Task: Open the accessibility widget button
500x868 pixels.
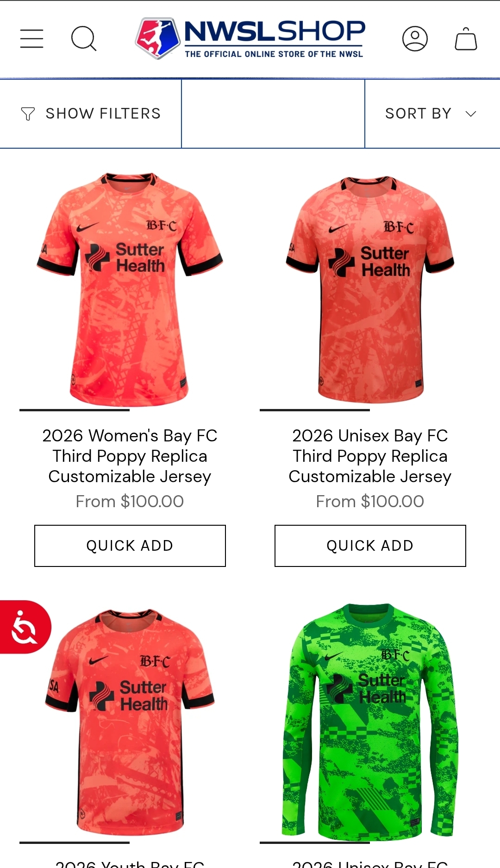Action: (25, 627)
